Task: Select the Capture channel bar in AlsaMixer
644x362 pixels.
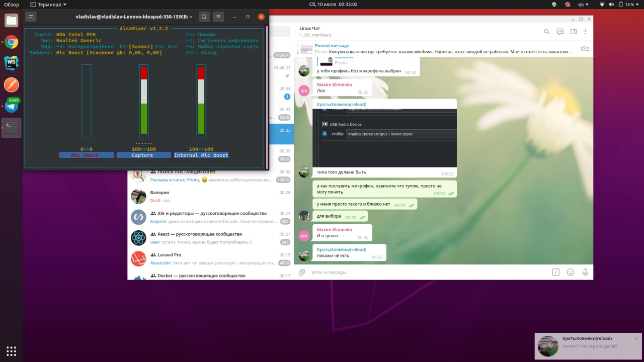Action: pyautogui.click(x=144, y=101)
